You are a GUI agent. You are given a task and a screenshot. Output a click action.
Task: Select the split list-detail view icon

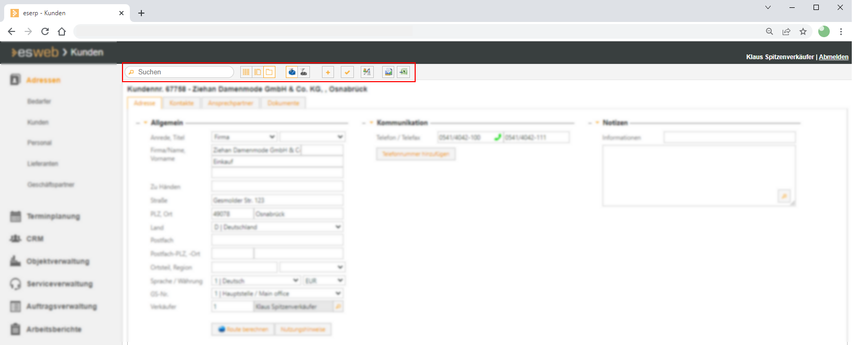[x=258, y=72]
